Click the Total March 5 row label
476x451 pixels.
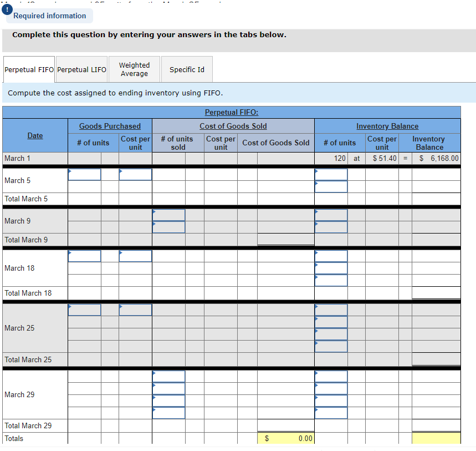26,199
